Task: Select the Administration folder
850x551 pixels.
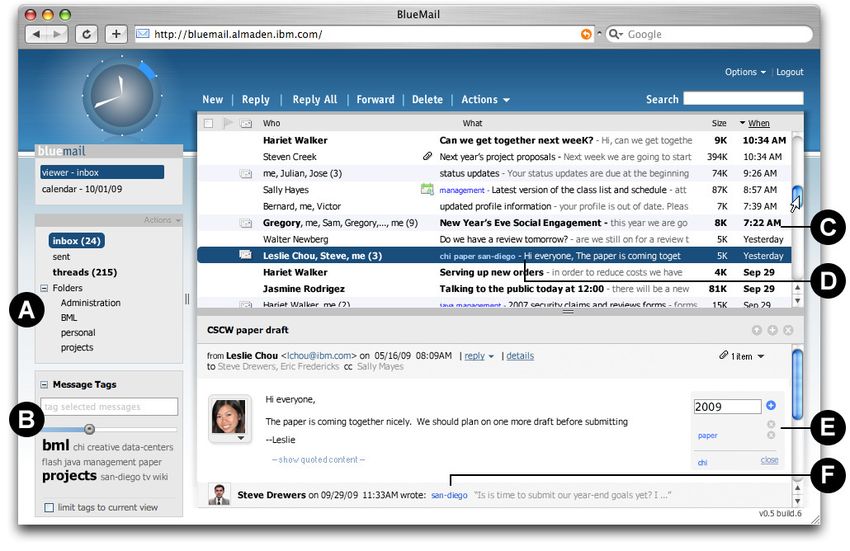Action: click(x=91, y=303)
